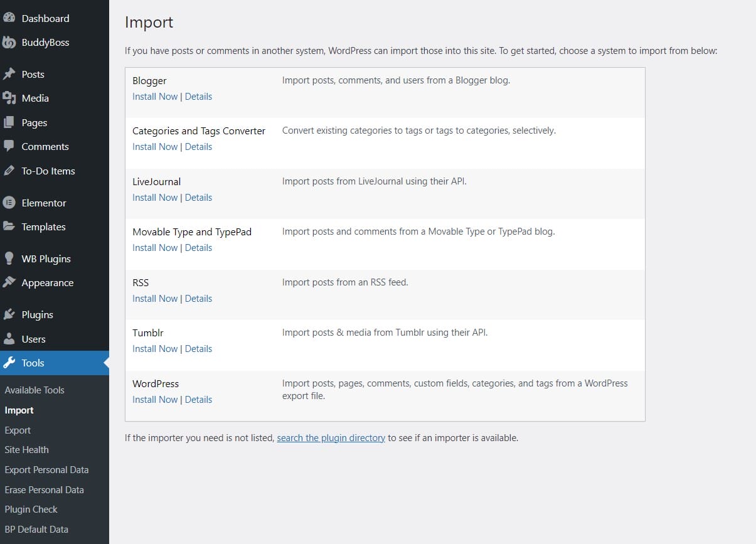Open the Pages menu item

[x=34, y=123]
